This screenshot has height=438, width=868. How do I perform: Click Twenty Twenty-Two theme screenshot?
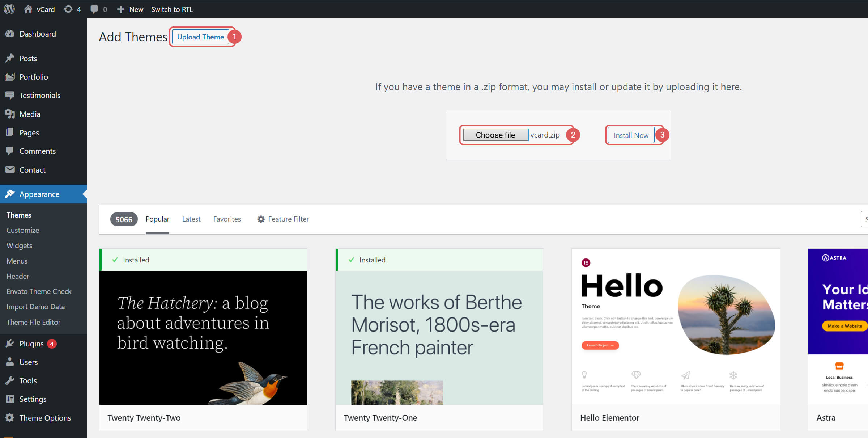click(203, 338)
